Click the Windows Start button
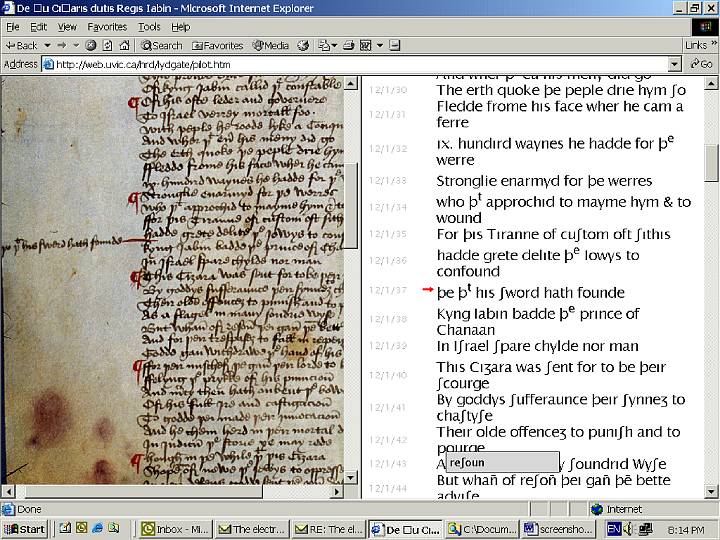The width and height of the screenshot is (720, 540). pos(25,529)
